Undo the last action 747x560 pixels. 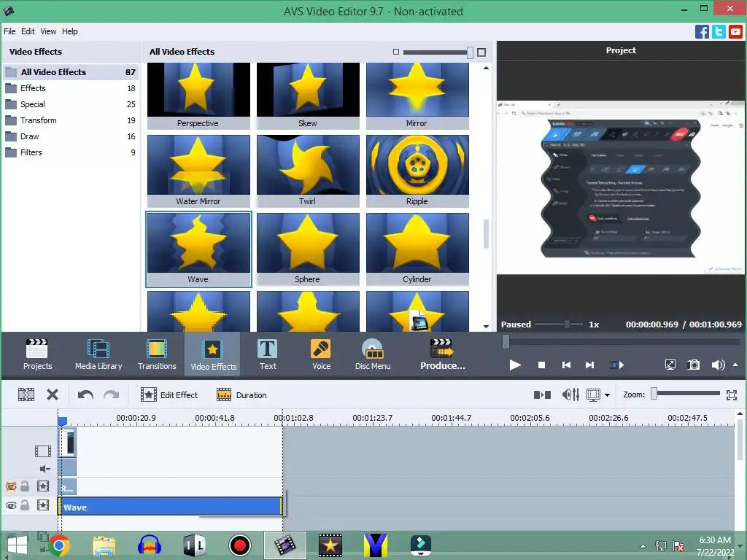[85, 394]
